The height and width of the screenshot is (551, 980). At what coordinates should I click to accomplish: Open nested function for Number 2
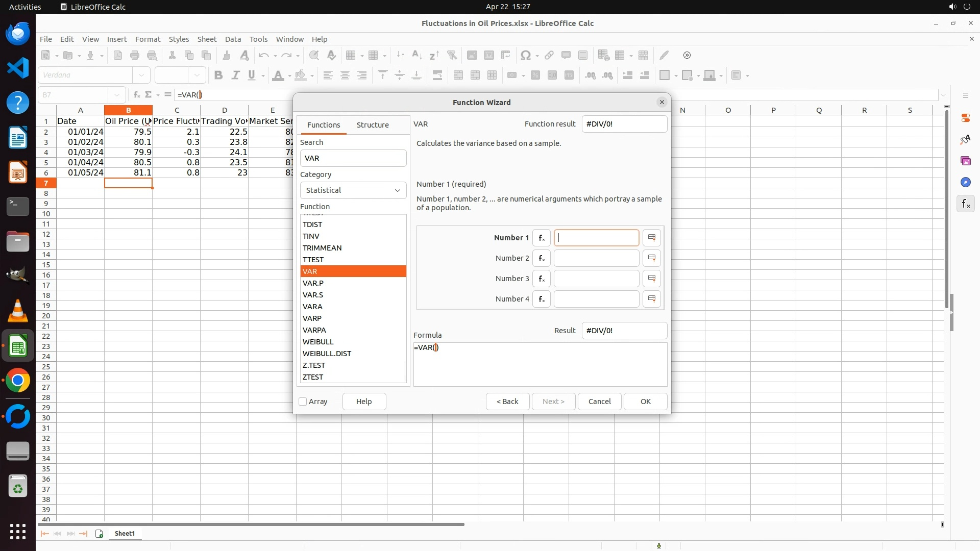pos(541,258)
